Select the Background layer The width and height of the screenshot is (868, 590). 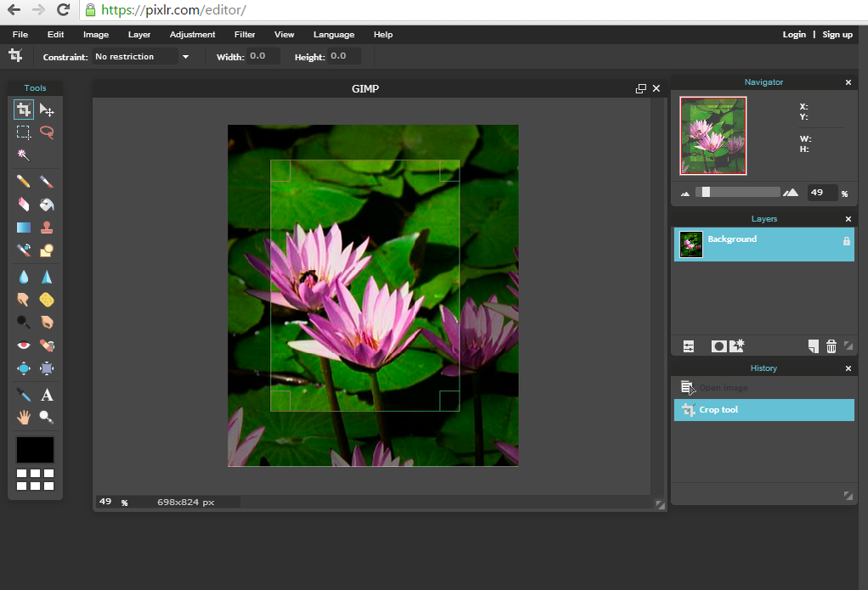point(764,244)
